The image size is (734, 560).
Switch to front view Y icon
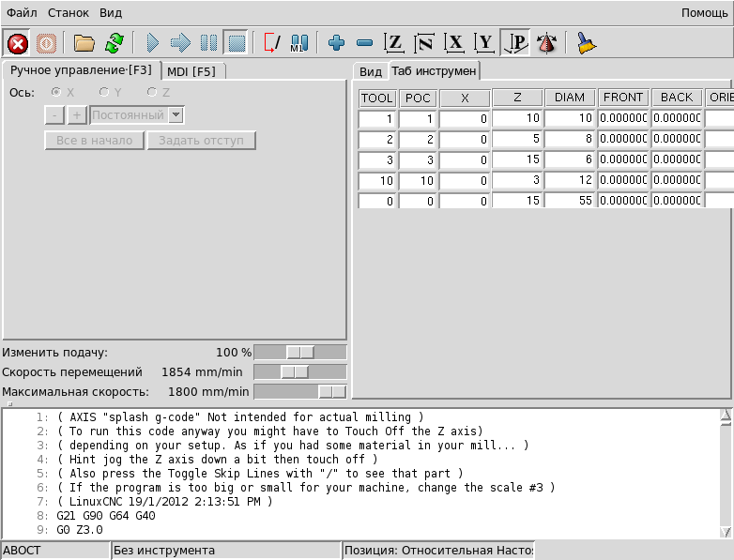[x=484, y=43]
